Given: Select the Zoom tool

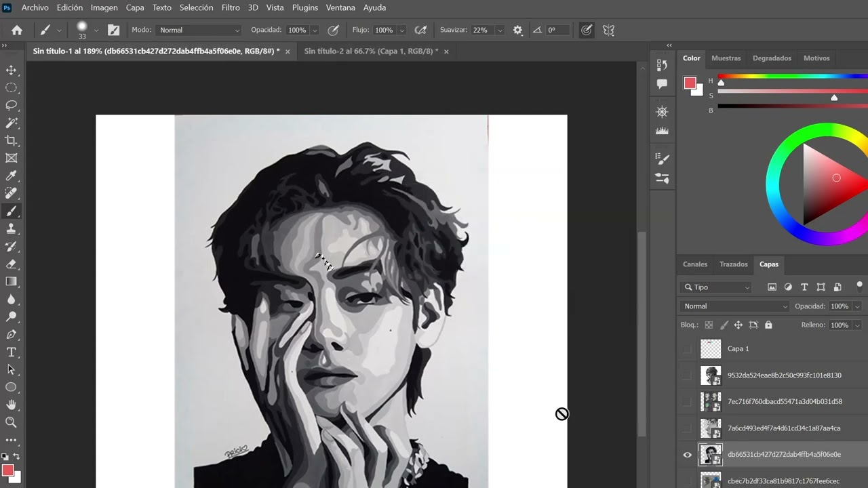Looking at the screenshot, I should click(11, 422).
